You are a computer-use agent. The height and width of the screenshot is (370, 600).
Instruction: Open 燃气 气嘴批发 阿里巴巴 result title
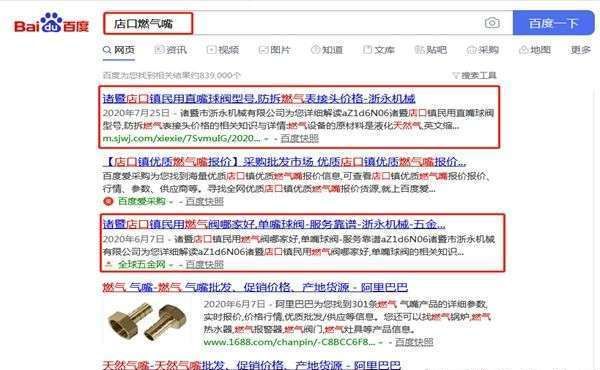[255, 287]
